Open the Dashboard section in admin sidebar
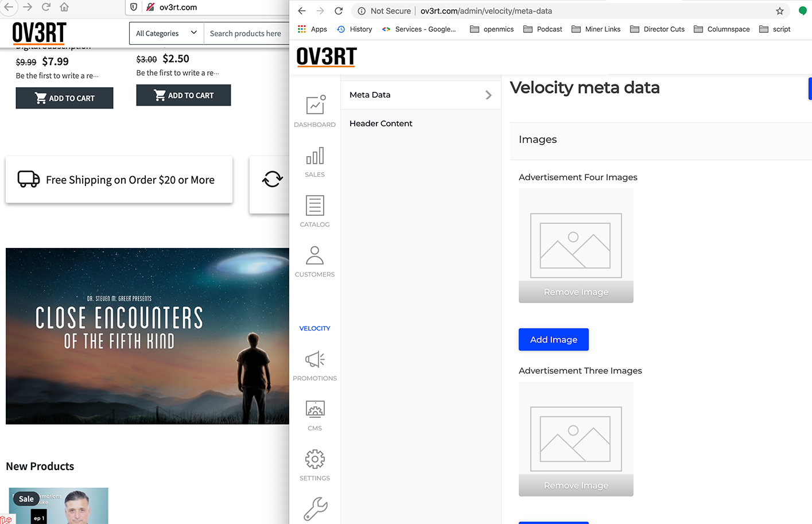The image size is (812, 524). tap(314, 111)
